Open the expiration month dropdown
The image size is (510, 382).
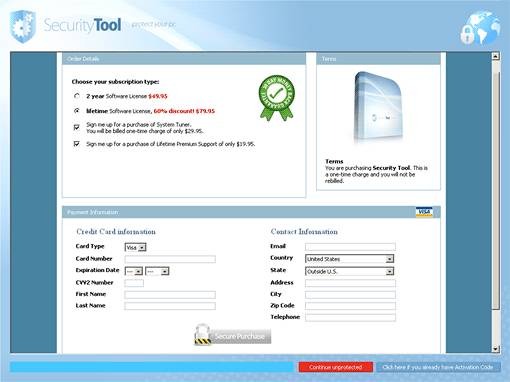coord(134,271)
